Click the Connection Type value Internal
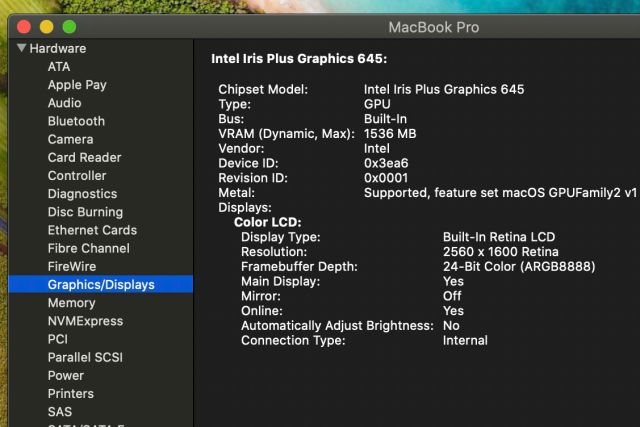This screenshot has width=640, height=427. (x=465, y=340)
